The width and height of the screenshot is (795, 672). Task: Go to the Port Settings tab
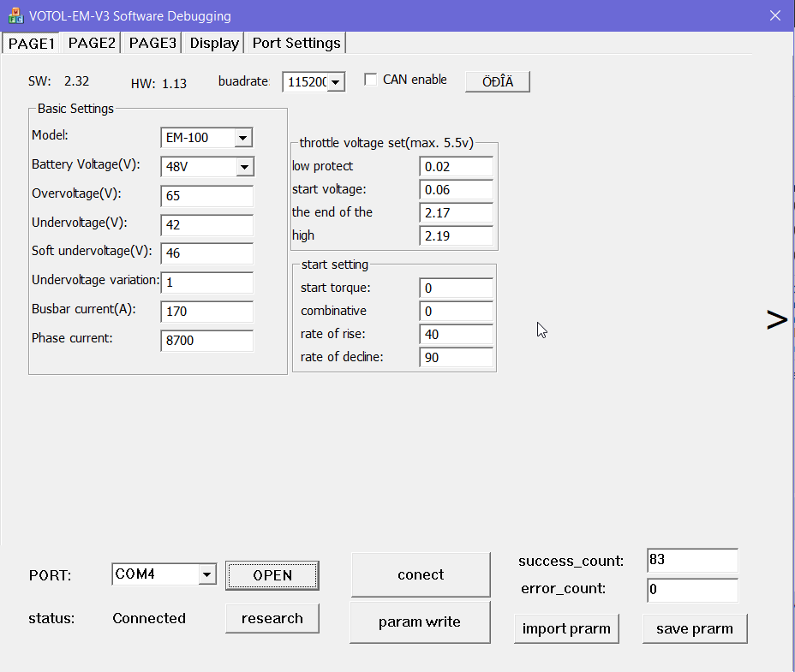click(x=296, y=43)
